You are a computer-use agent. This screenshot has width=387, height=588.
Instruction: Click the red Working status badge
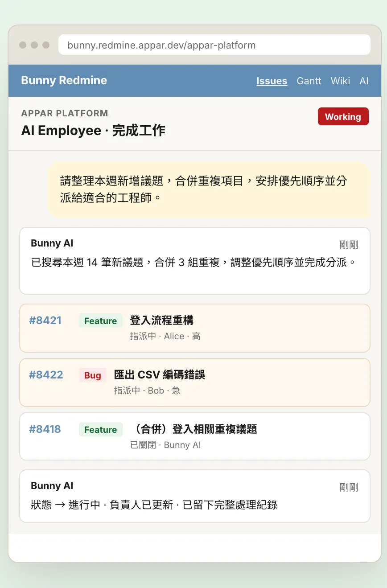point(343,116)
